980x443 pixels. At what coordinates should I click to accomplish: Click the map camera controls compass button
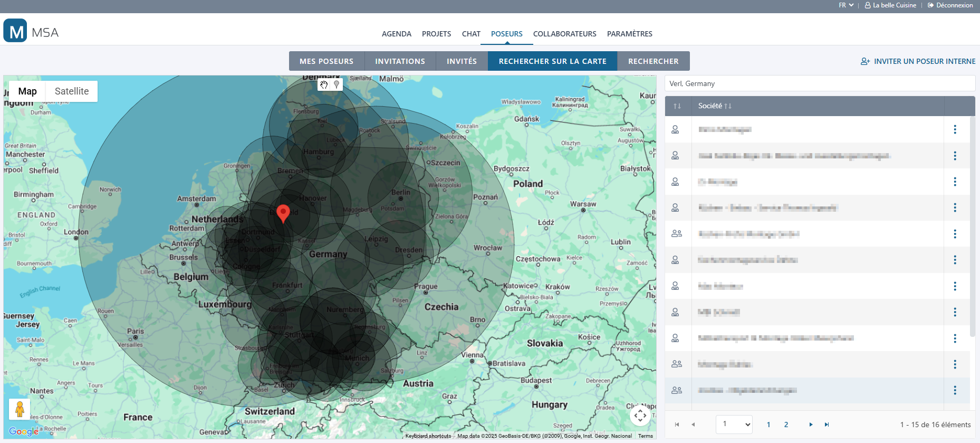point(640,416)
